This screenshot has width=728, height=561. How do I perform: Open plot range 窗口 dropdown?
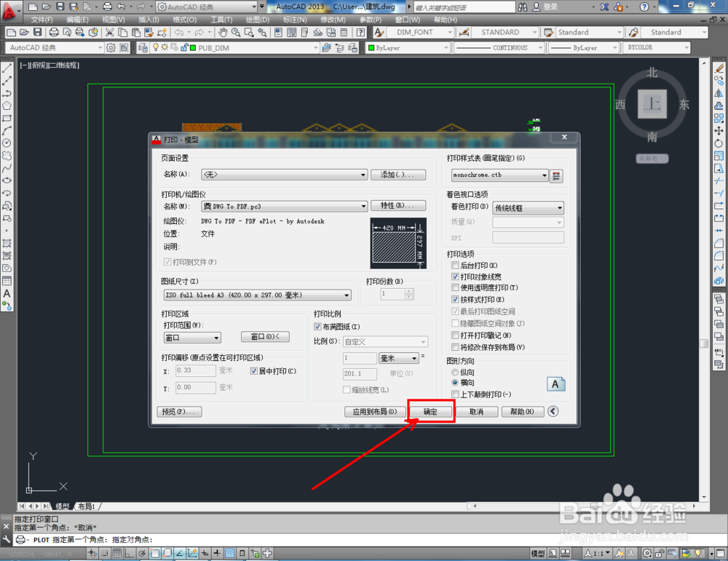pyautogui.click(x=193, y=338)
